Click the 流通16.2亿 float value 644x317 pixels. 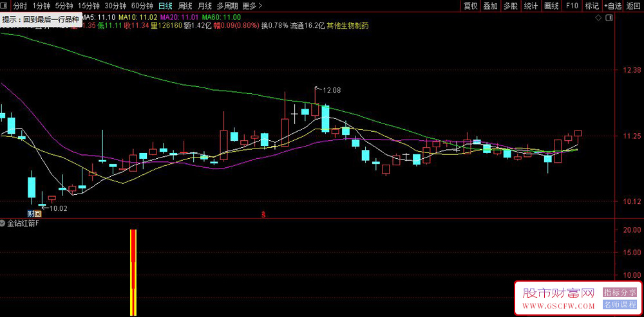tap(308, 26)
